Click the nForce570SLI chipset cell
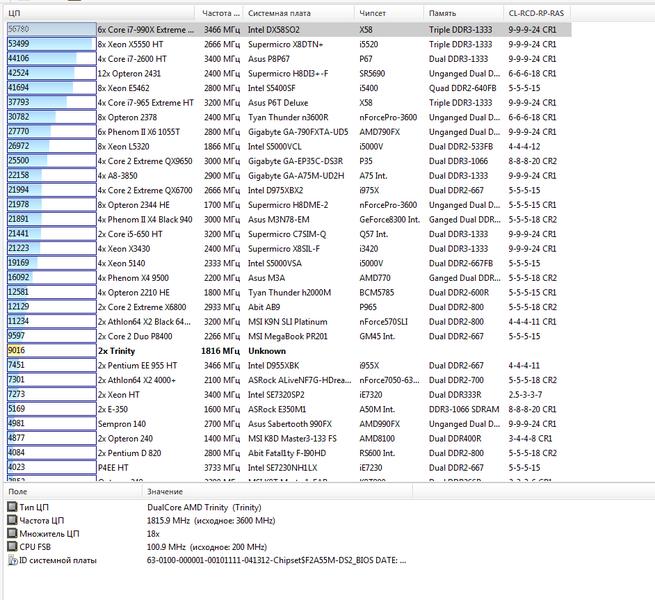Viewport: 655px width, 600px height. point(383,322)
